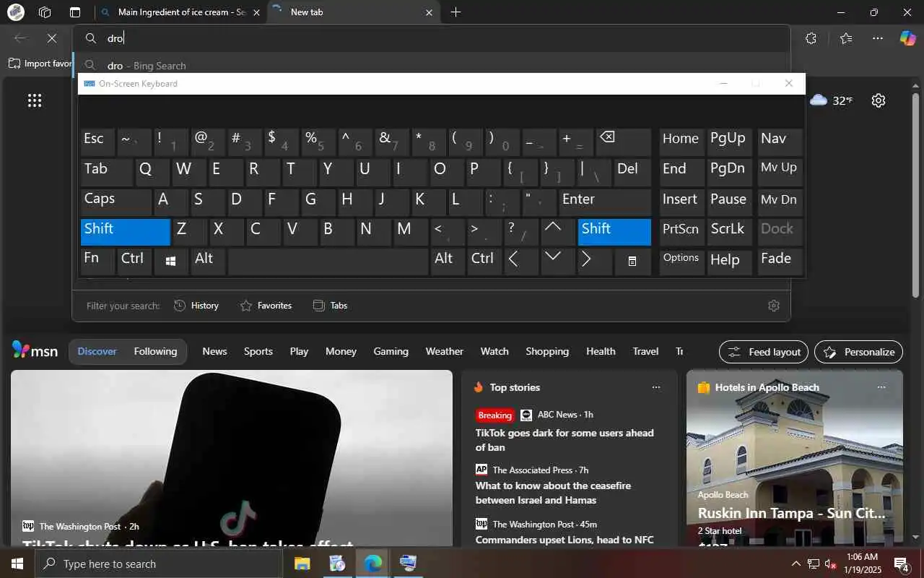View the 32°F weather widget
This screenshot has width=924, height=578.
pos(831,100)
